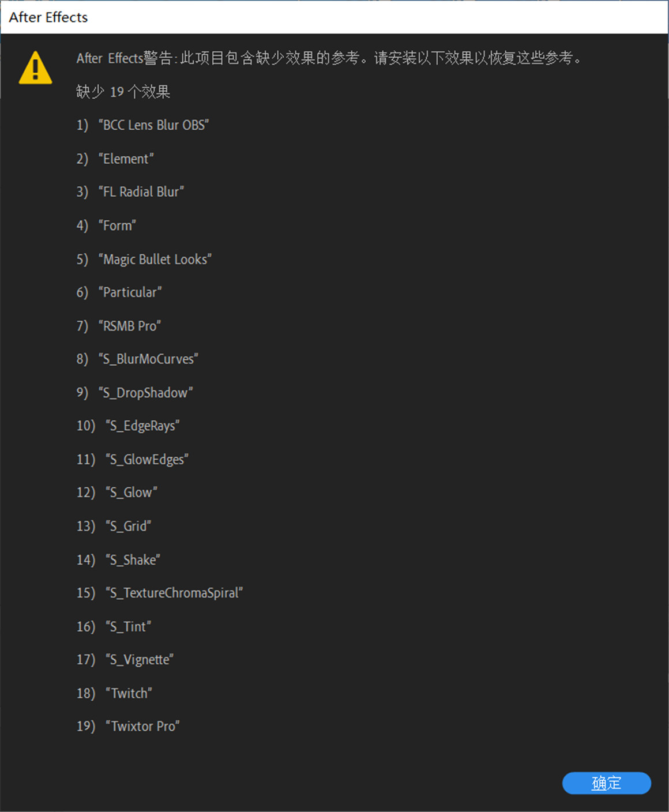Click the "S_TextureChromaSpiral" list item

174,593
